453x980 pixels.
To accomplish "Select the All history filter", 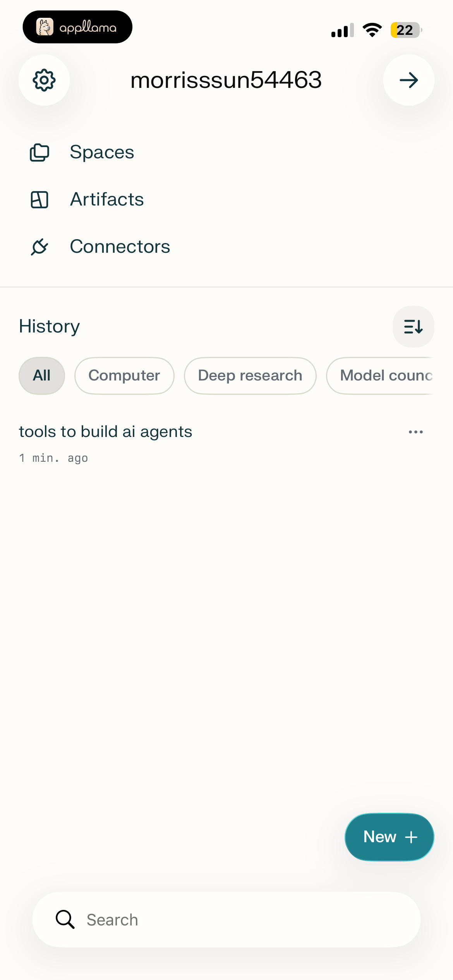I will pyautogui.click(x=42, y=376).
